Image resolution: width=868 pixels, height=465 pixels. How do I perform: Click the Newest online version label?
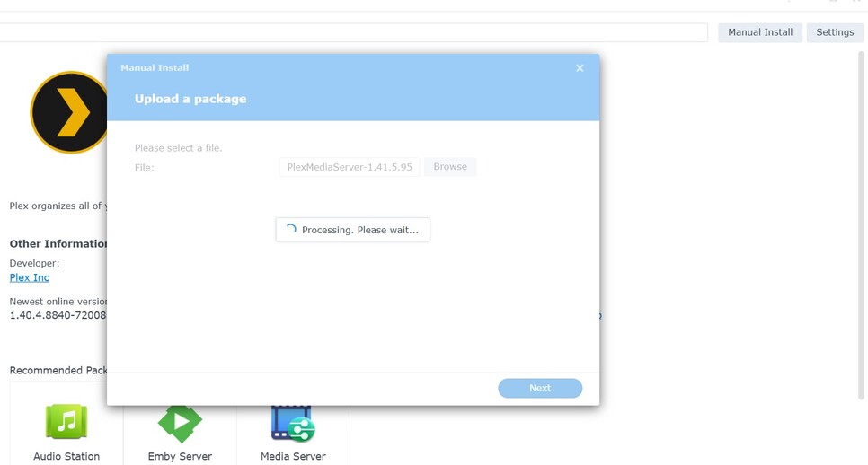pyautogui.click(x=58, y=302)
